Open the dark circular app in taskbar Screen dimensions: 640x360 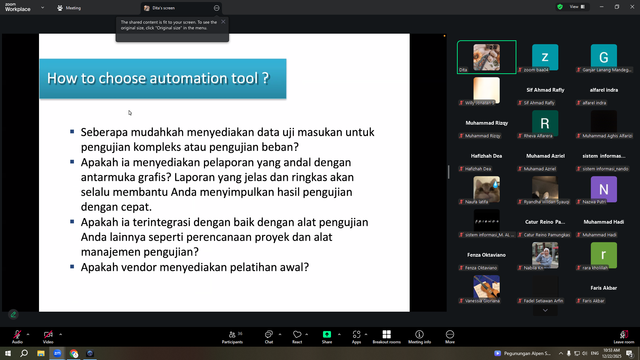(x=90, y=353)
